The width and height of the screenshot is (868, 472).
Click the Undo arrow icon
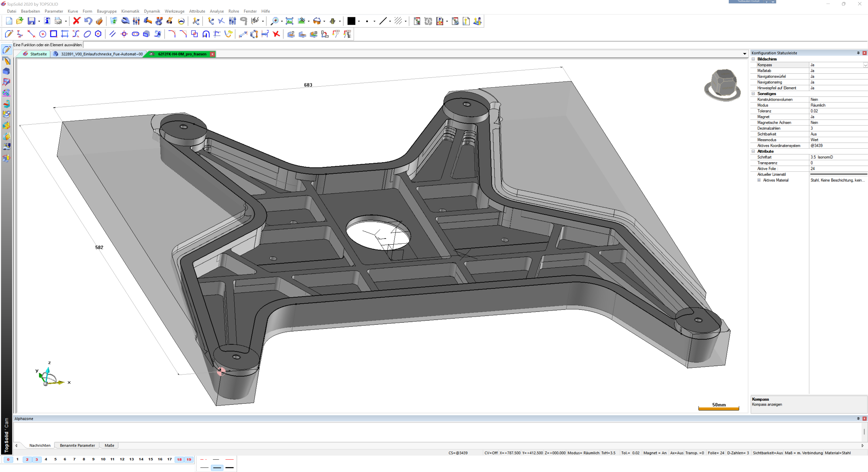(x=88, y=21)
